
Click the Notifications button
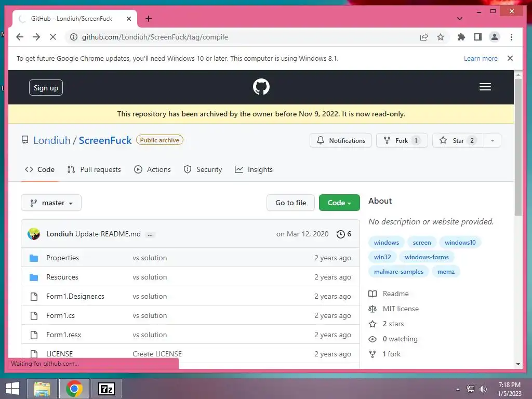tap(341, 140)
